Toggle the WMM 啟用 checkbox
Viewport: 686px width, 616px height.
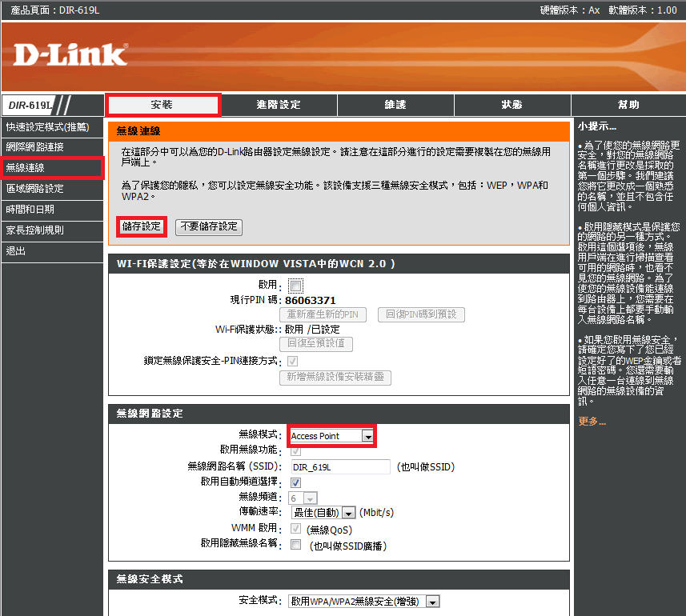[295, 529]
